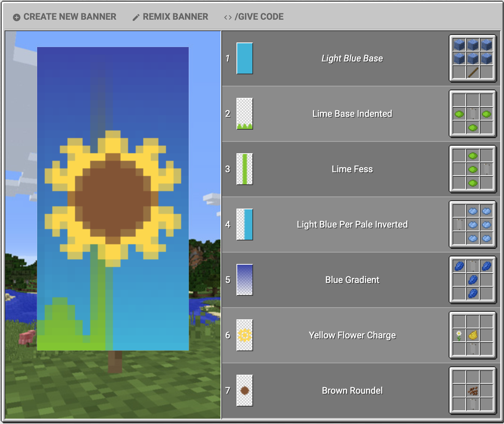Click the Create New Banner plus icon
Image resolution: width=504 pixels, height=424 pixels.
(17, 17)
